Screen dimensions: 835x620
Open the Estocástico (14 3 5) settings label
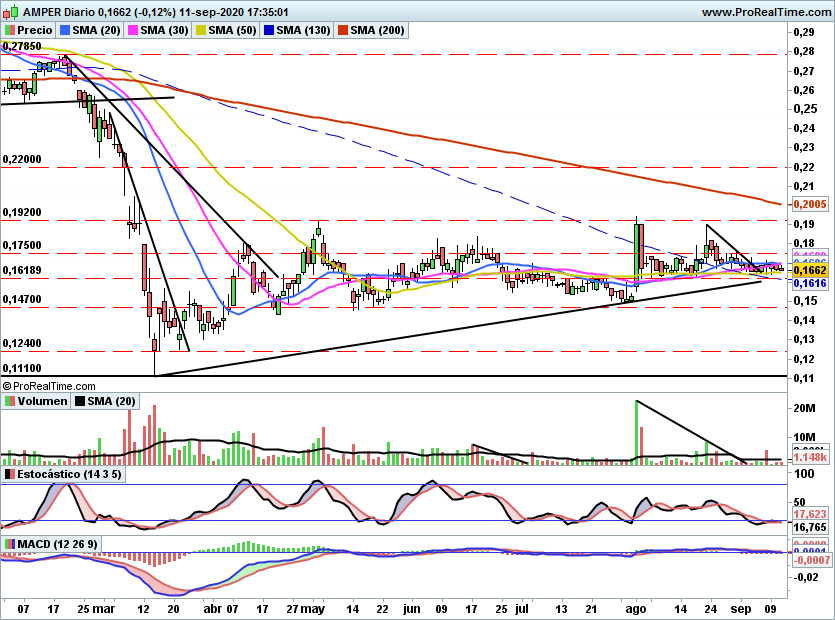pyautogui.click(x=72, y=473)
